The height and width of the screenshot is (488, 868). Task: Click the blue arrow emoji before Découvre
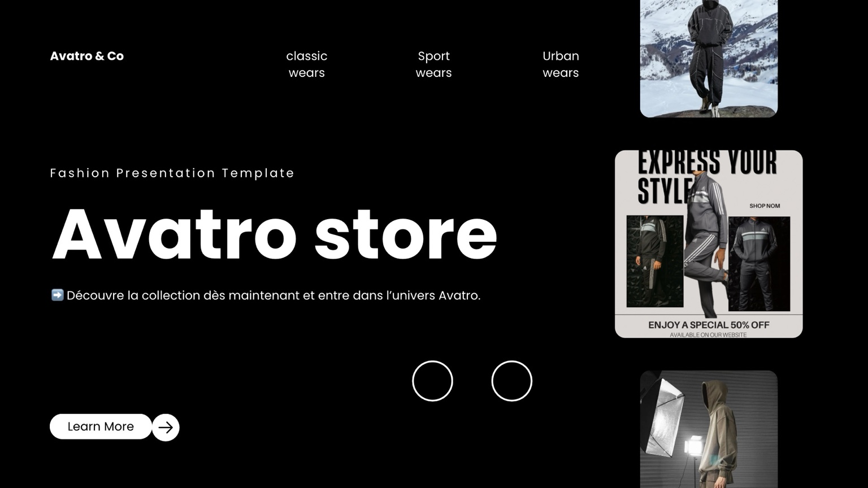pos(57,295)
